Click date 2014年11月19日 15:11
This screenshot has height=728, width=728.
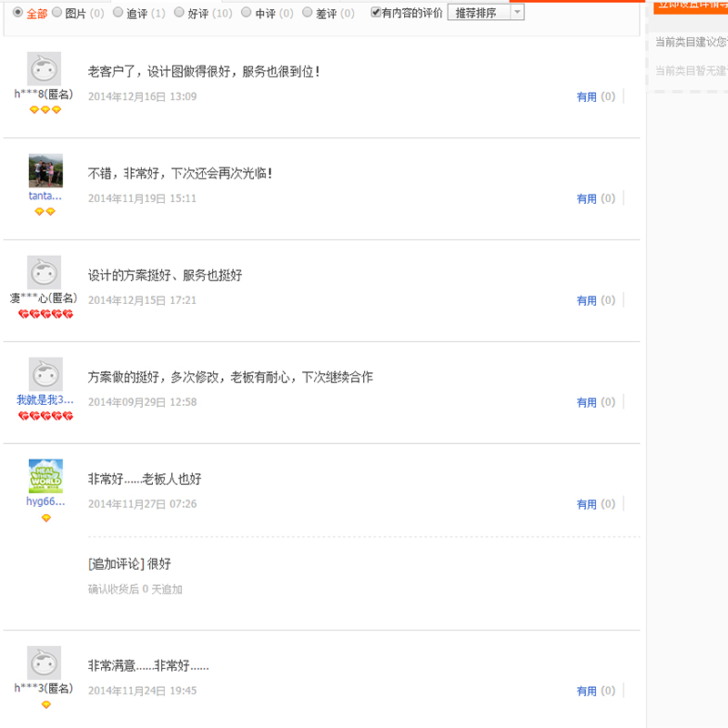tap(143, 198)
